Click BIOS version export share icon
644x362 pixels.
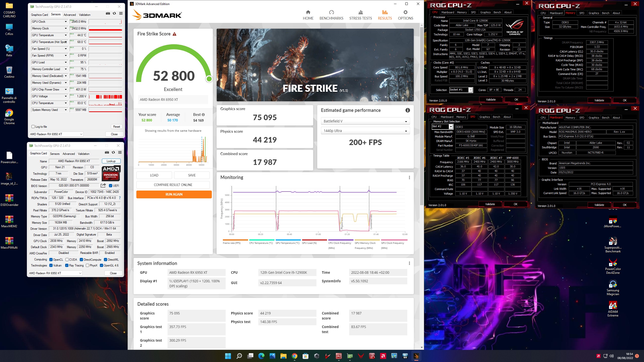[103, 186]
